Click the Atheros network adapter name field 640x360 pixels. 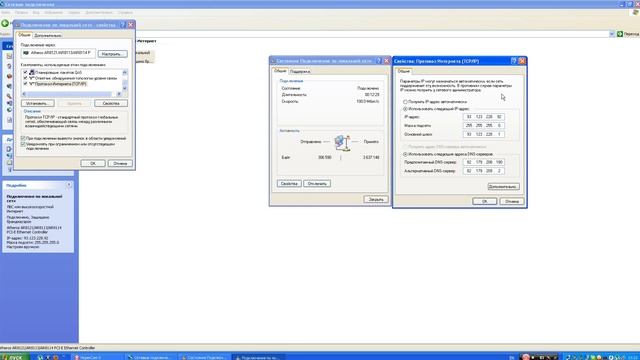point(58,53)
